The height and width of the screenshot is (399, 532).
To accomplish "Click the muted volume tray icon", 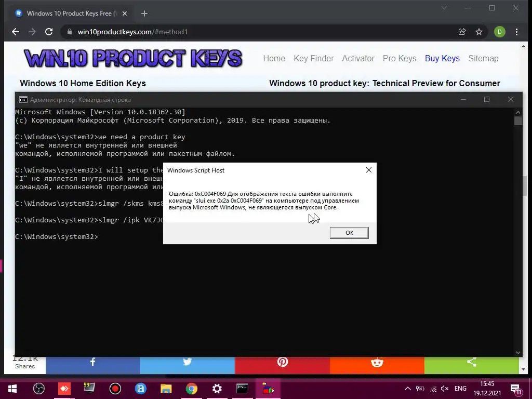I will pyautogui.click(x=445, y=389).
